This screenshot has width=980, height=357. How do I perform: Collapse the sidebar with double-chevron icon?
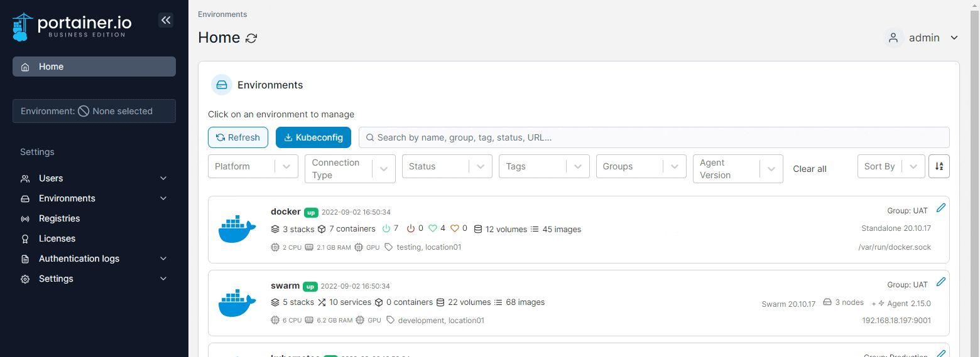pyautogui.click(x=166, y=20)
